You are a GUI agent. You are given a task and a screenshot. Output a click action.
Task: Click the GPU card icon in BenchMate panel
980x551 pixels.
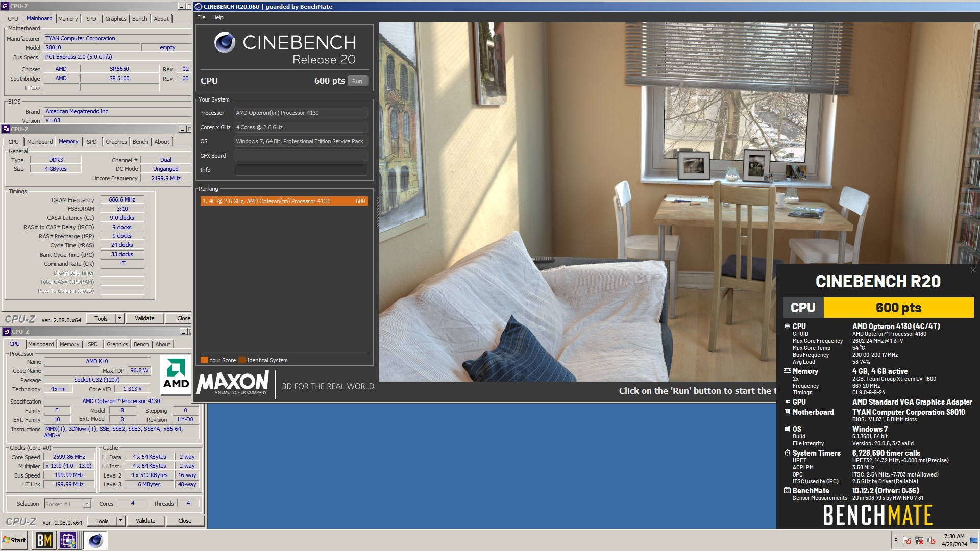tap(787, 402)
